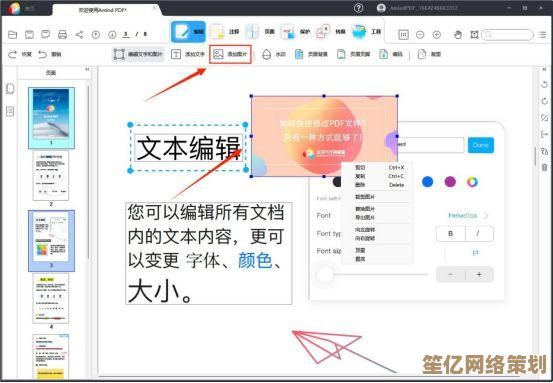Image resolution: width=553 pixels, height=383 pixels.
Task: Open the hamburger menu at top right
Action: pos(542,35)
